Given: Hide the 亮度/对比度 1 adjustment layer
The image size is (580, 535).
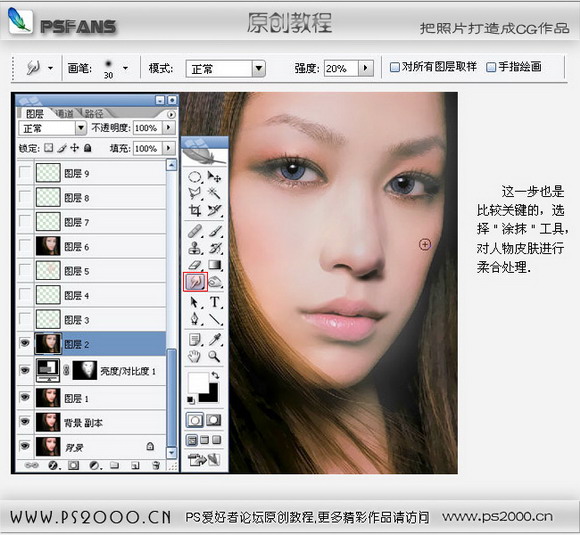Looking at the screenshot, I should pyautogui.click(x=25, y=370).
